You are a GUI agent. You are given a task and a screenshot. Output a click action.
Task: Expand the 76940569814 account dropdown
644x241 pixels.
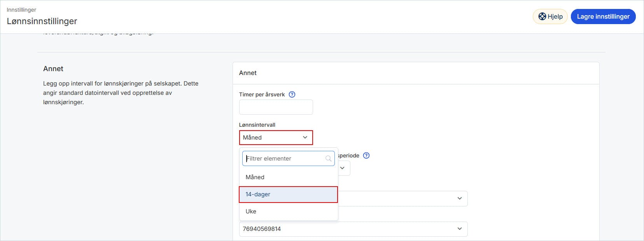click(353, 229)
